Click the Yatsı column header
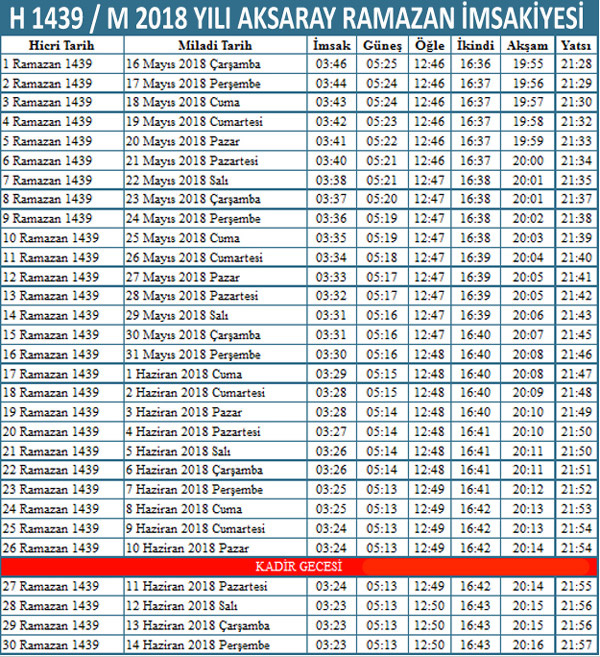Viewport: 600px width, 657px height. [575, 46]
